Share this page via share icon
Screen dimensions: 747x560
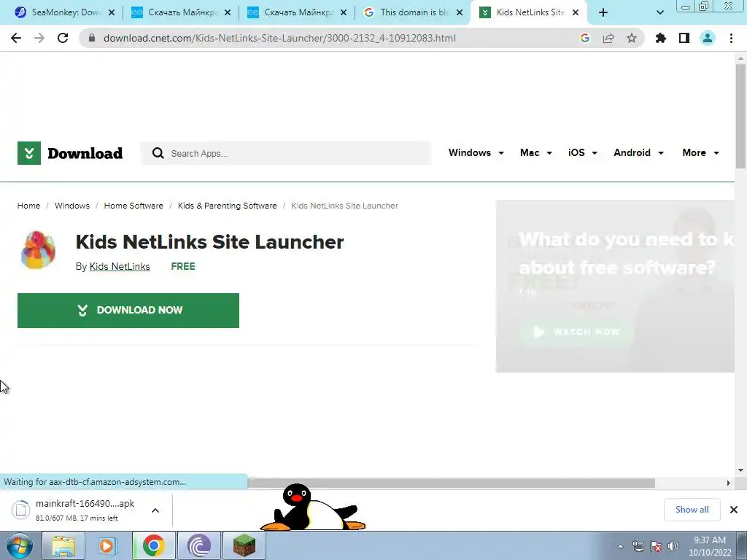pos(608,38)
